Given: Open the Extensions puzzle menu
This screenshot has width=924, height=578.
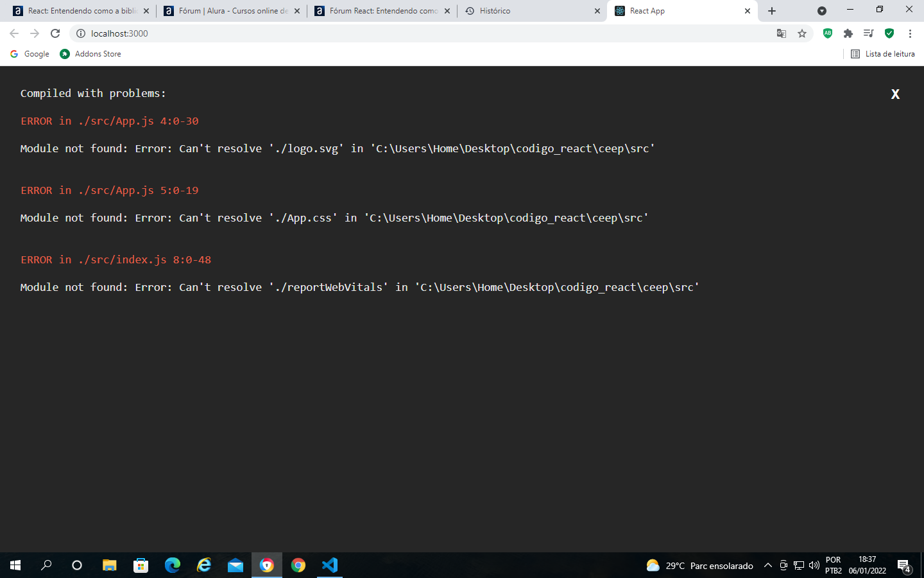Looking at the screenshot, I should click(x=848, y=33).
